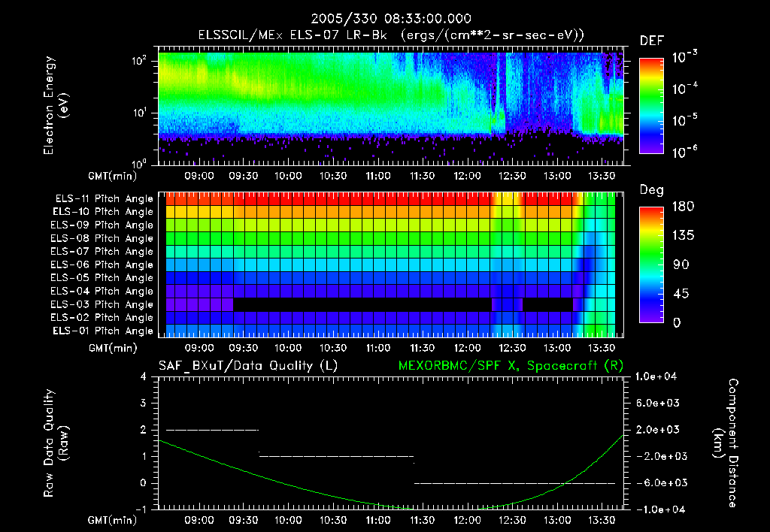Click the 1.0e+04 distance axis value
Image resolution: width=770 pixels, height=532 pixels.
click(x=656, y=376)
